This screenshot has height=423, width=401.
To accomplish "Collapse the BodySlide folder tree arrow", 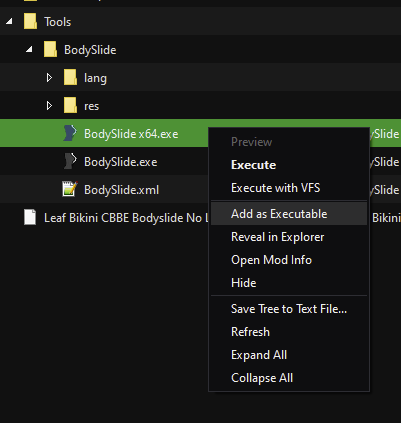I will [x=29, y=50].
